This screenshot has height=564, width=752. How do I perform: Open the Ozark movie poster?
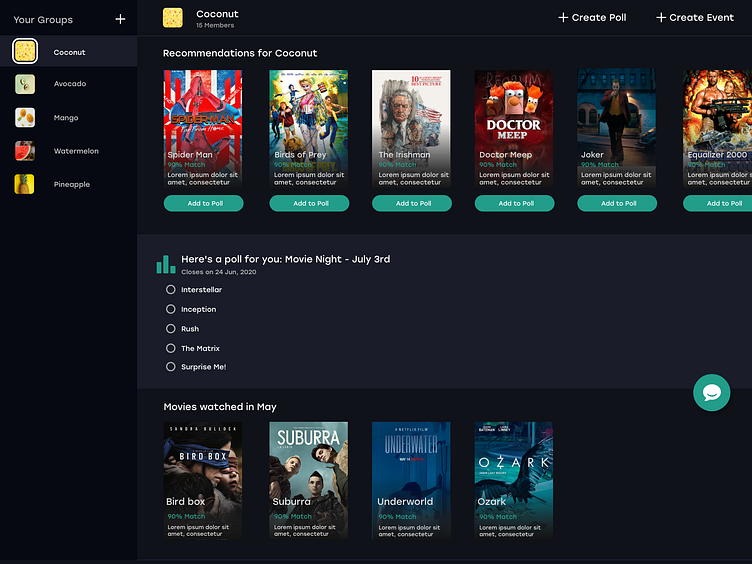pos(514,481)
